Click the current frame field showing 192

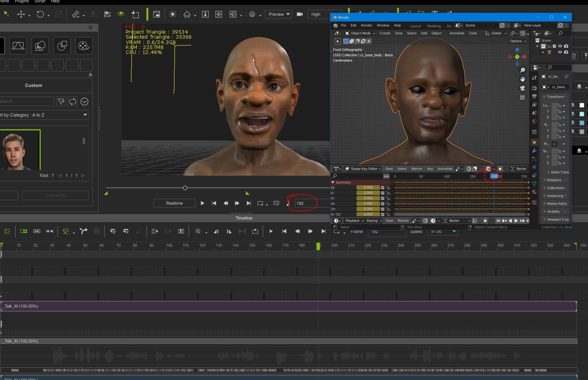(x=312, y=203)
